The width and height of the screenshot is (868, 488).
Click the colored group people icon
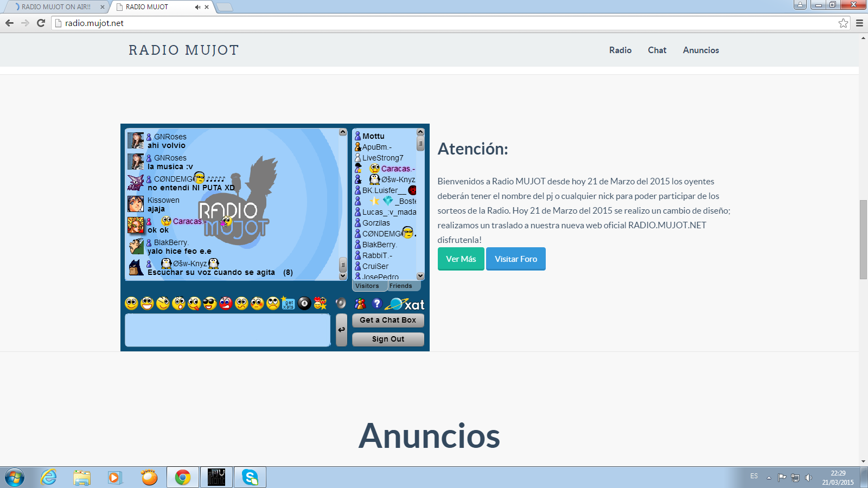[360, 304]
